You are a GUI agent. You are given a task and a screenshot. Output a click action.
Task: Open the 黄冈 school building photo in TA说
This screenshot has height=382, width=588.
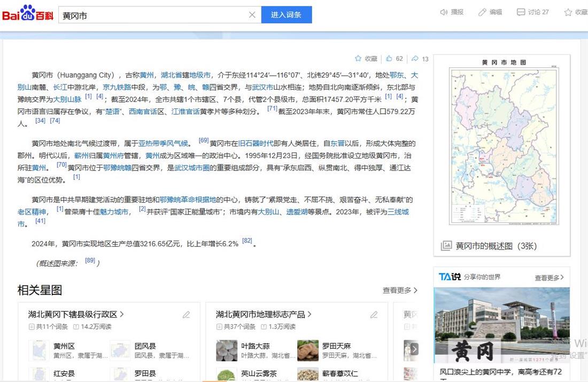[502, 325]
